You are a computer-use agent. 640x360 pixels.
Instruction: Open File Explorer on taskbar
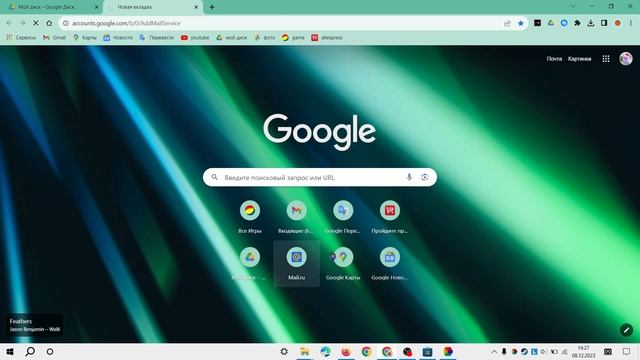point(304,351)
